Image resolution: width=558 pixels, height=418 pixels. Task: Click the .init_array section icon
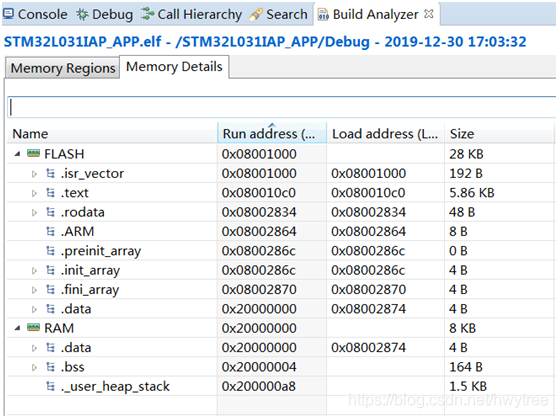tap(51, 270)
